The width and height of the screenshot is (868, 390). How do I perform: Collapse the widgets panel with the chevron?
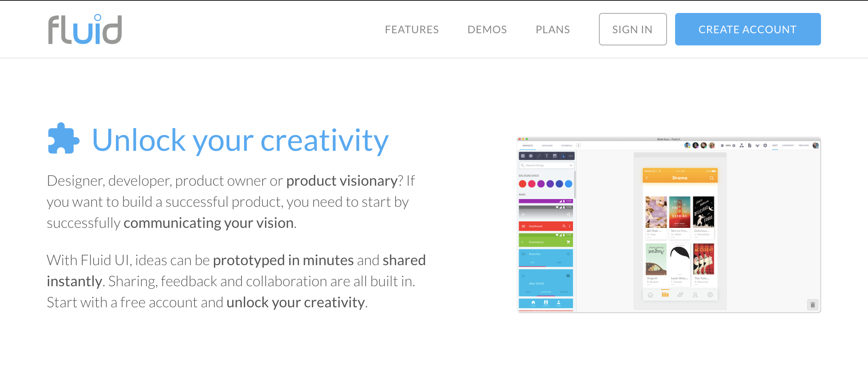(579, 146)
